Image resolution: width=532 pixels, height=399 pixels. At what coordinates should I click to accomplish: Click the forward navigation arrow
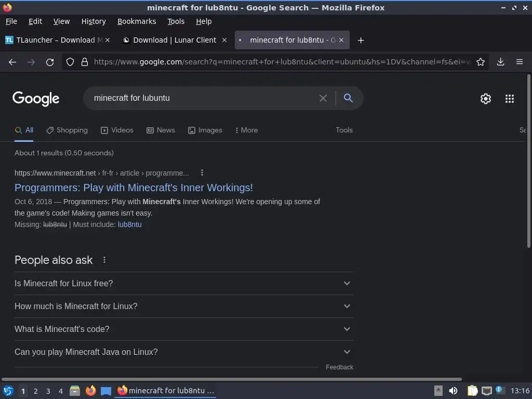point(31,62)
